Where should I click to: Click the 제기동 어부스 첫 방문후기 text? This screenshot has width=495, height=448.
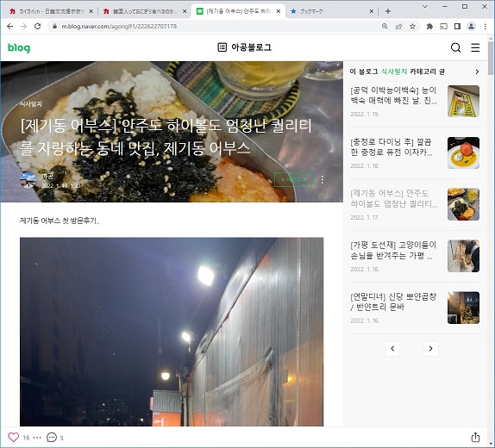coord(59,221)
